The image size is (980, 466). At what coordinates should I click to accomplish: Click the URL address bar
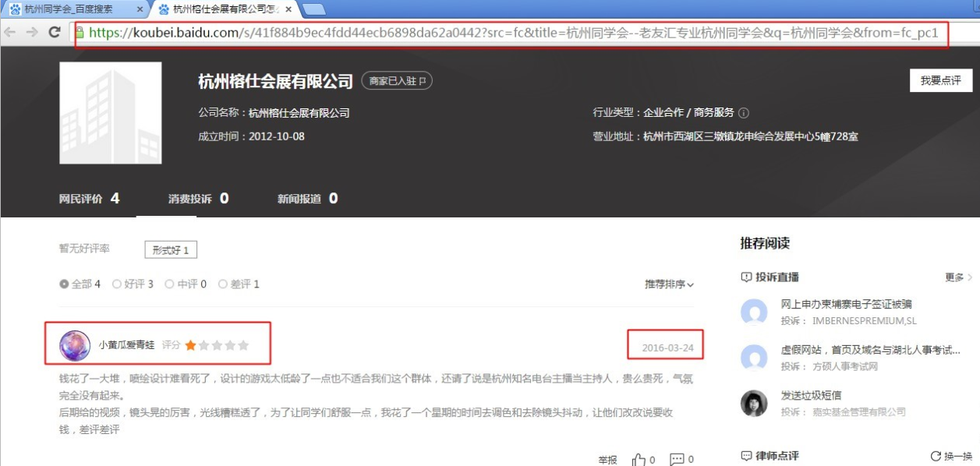(x=511, y=33)
